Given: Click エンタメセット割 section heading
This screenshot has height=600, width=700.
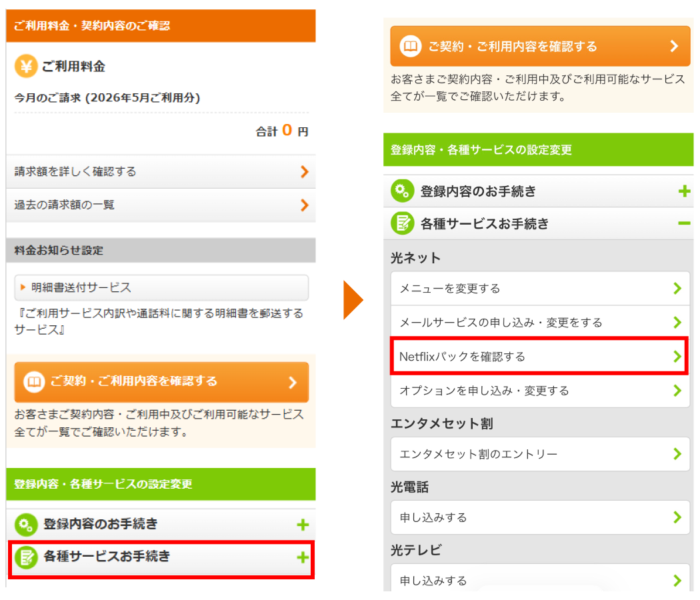Looking at the screenshot, I should (442, 423).
